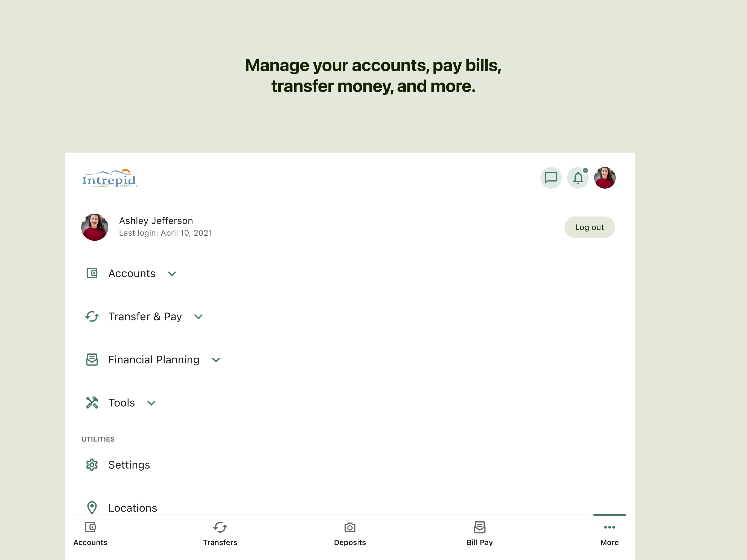Open Settings under Utilities
Image resolution: width=747 pixels, height=560 pixels.
[x=129, y=465]
